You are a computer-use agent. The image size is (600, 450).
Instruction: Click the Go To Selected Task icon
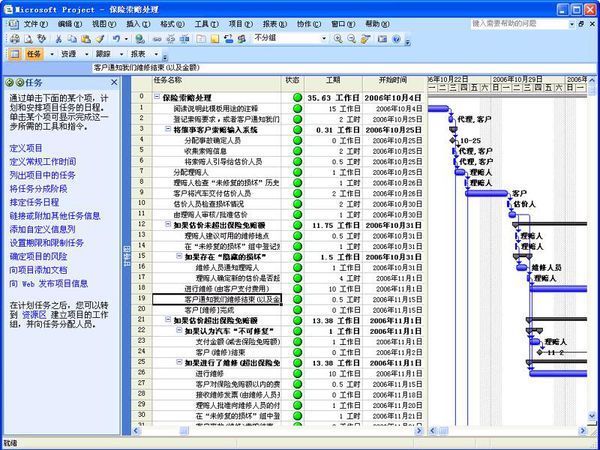coord(365,39)
